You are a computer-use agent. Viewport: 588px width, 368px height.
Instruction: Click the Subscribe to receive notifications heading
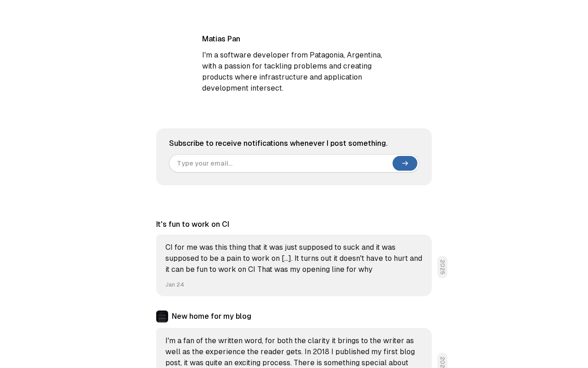[278, 144]
